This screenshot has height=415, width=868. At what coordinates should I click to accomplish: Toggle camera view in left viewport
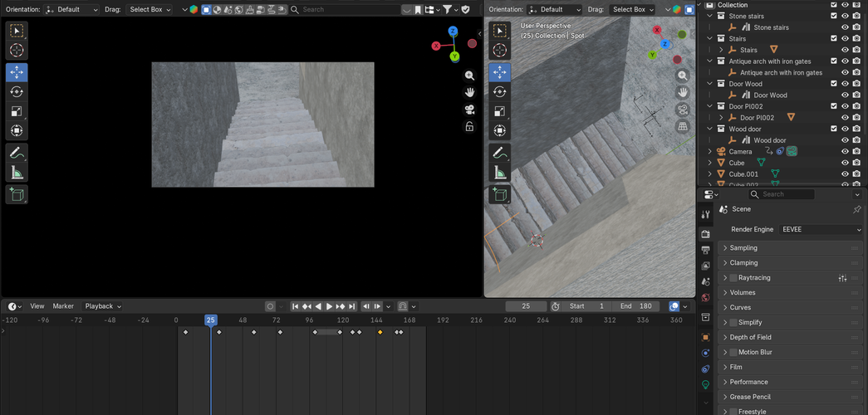pos(469,110)
